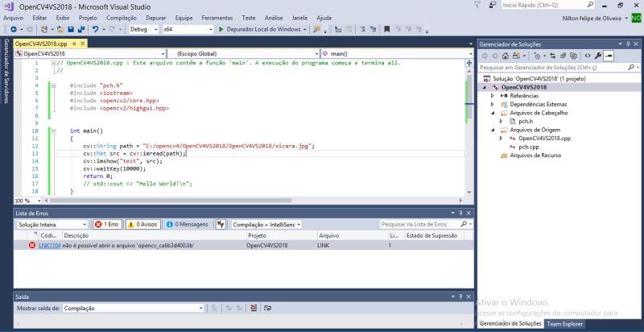The height and width of the screenshot is (332, 644).
Task: Collapse the Arquivos de Cabeçalho folder
Action: pyautogui.click(x=493, y=113)
